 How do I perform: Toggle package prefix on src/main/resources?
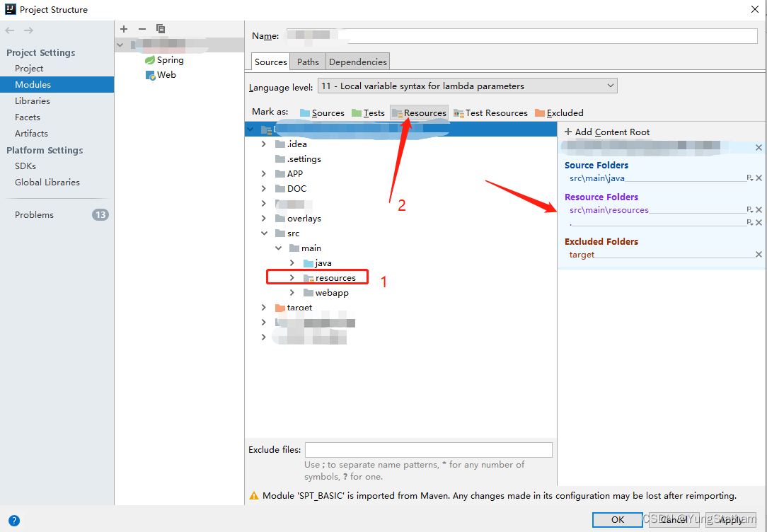748,209
